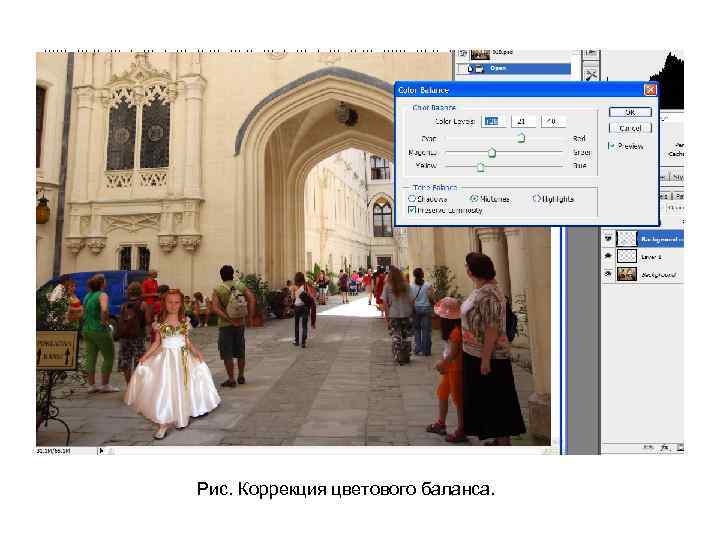Toggle visibility of Layer 1
The height and width of the screenshot is (540, 720).
(x=608, y=256)
